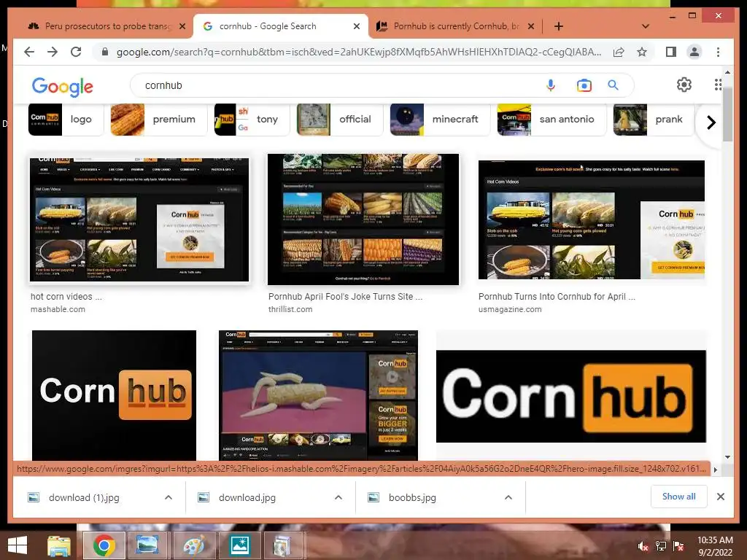
Task: Dismiss the downloads bar
Action: tap(720, 497)
